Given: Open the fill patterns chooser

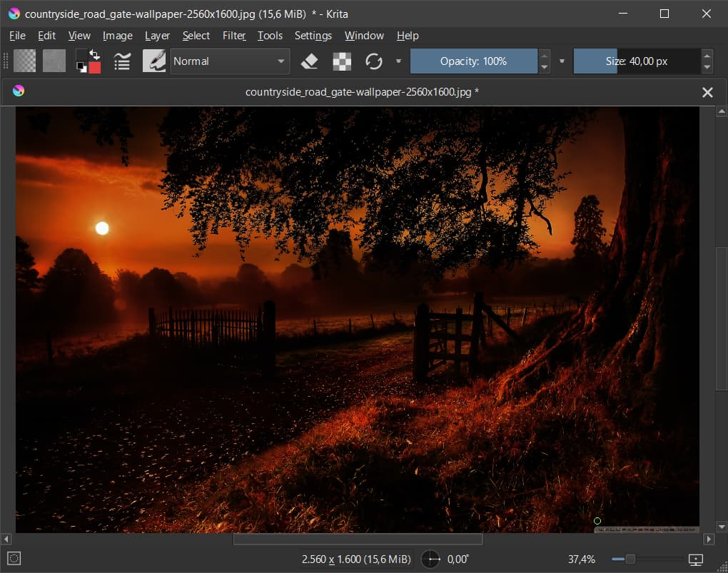Looking at the screenshot, I should tap(54, 61).
